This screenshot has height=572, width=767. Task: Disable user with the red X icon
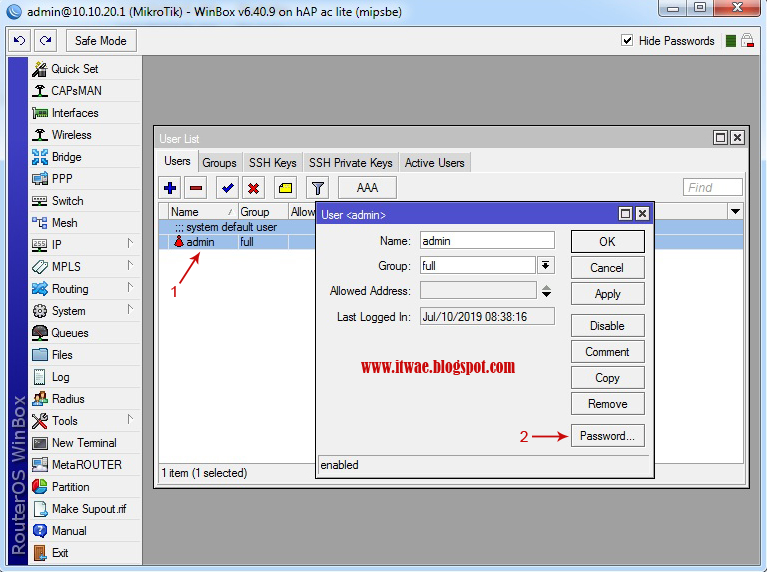[253, 188]
